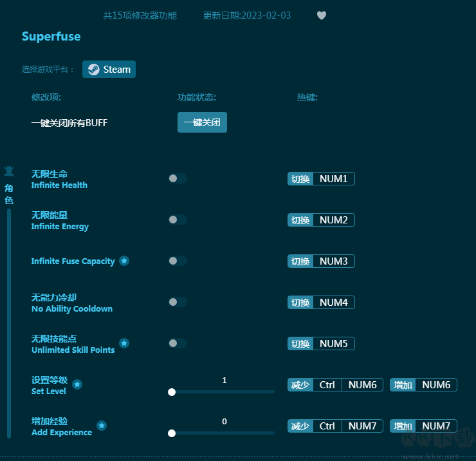This screenshot has width=476, height=461.
Task: Enable Infinite Fuse Capacity toggle
Action: tap(178, 261)
